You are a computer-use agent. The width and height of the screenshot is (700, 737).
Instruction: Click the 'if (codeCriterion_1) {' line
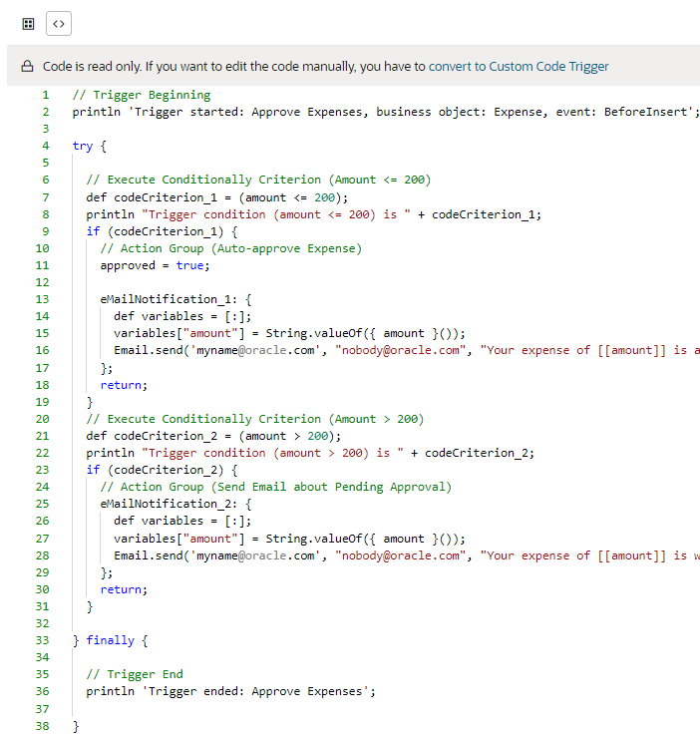162,231
